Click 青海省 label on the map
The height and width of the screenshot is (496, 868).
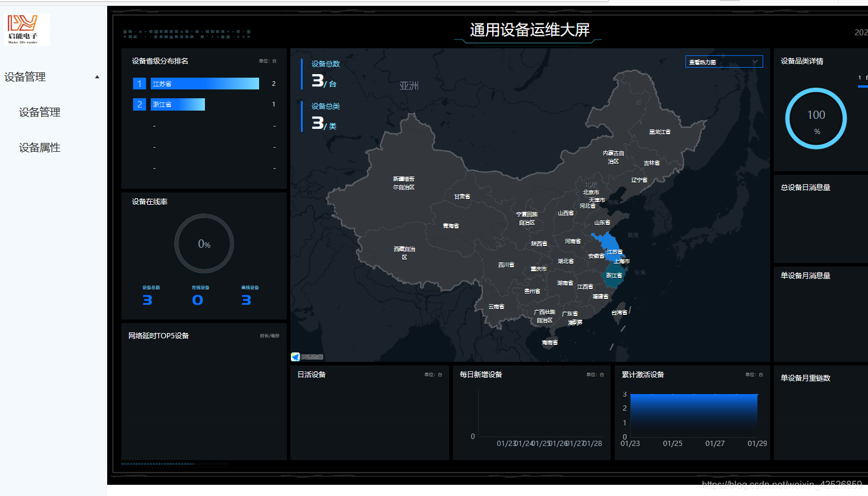[451, 226]
